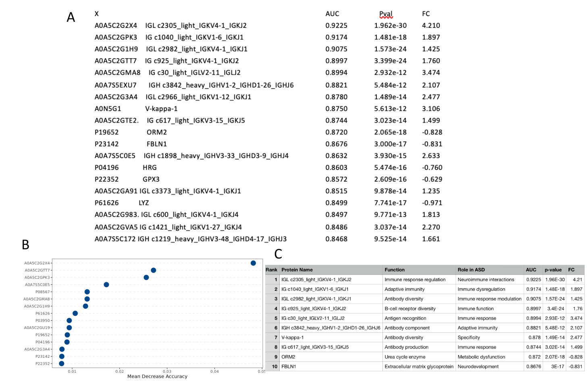This screenshot has width=588, height=384.
Task: Click the A0A5C2G2X4 data point in plot
Action: pos(253,263)
